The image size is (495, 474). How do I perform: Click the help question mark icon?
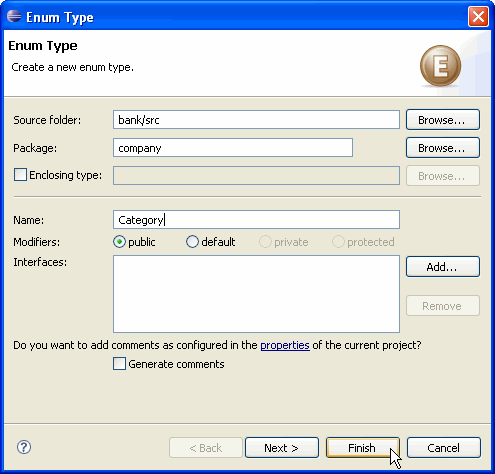[24, 447]
